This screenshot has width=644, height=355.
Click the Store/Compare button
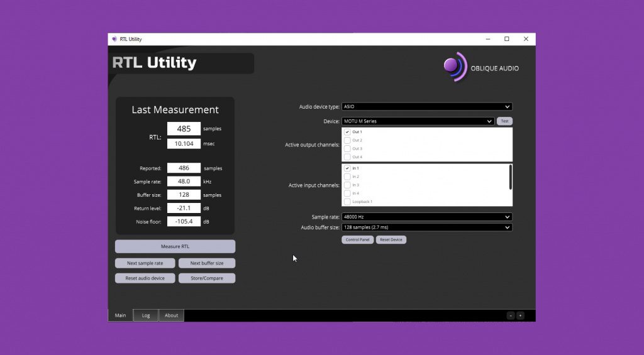(x=207, y=278)
